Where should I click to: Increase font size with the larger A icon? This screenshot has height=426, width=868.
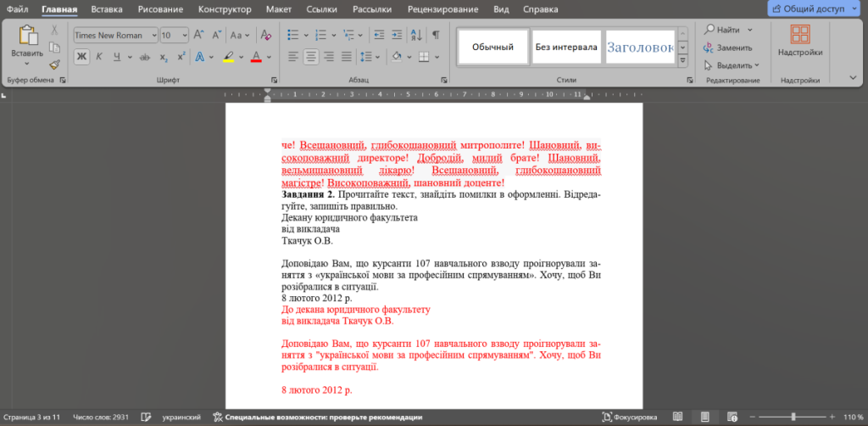tap(200, 35)
